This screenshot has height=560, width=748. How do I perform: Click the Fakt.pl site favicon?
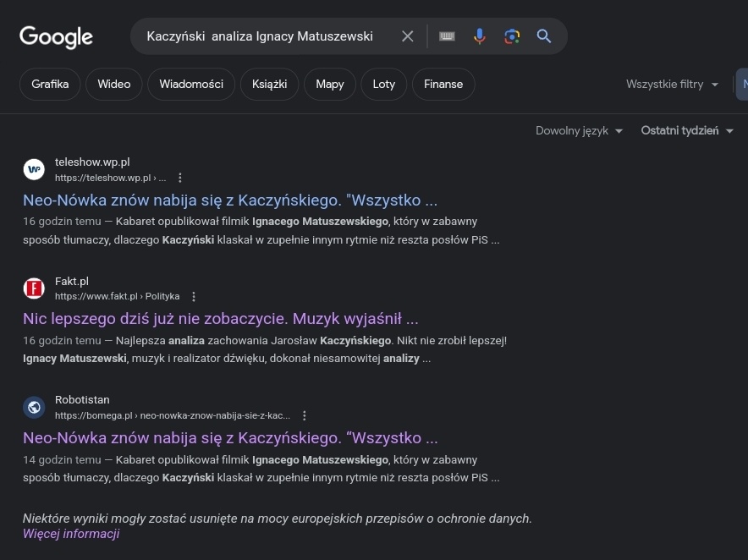(34, 288)
